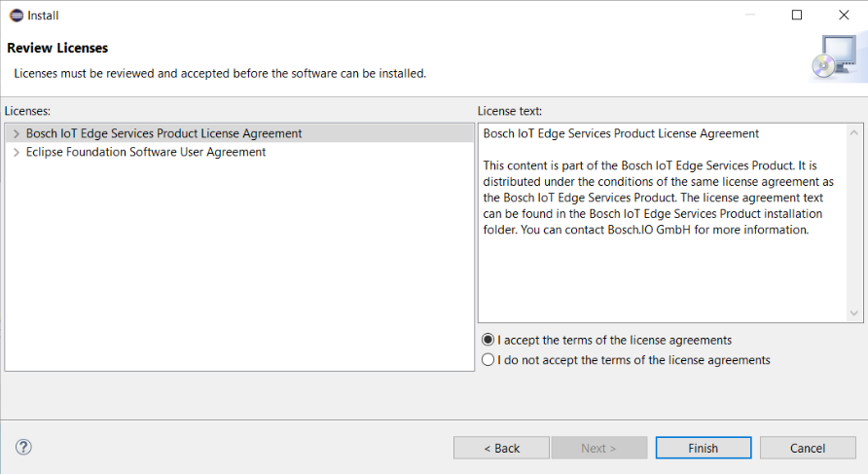Click the Install title bar text
The width and height of the screenshot is (868, 474).
tap(43, 16)
